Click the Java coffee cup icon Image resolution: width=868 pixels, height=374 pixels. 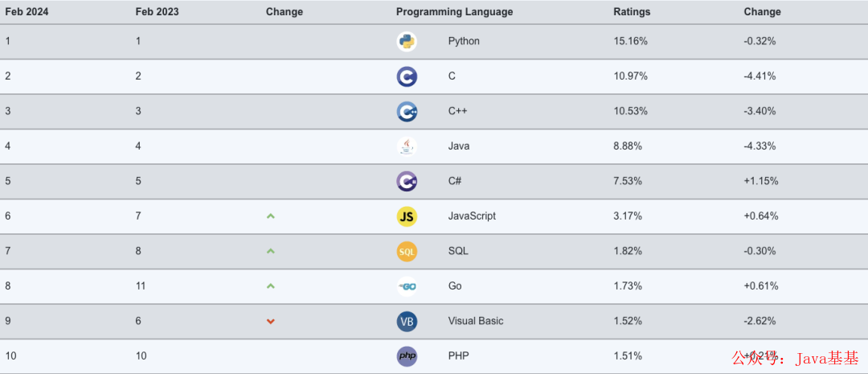click(407, 146)
